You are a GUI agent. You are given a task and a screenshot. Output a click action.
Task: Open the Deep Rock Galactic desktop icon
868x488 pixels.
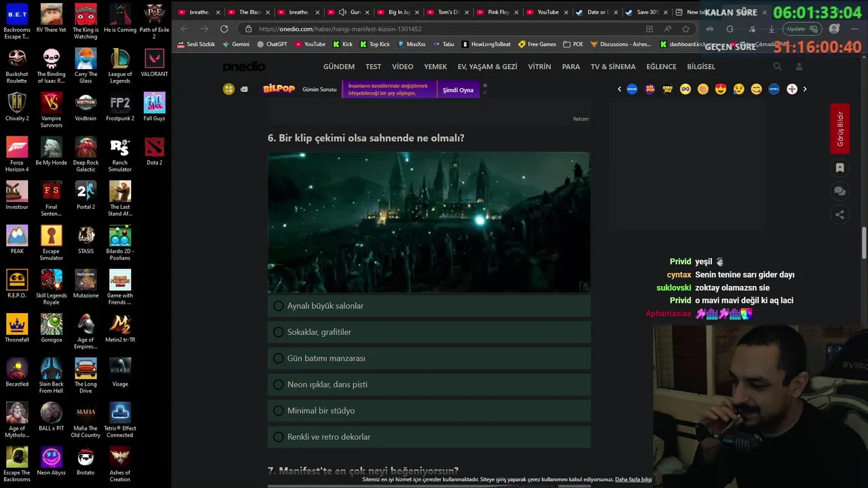pos(85,155)
